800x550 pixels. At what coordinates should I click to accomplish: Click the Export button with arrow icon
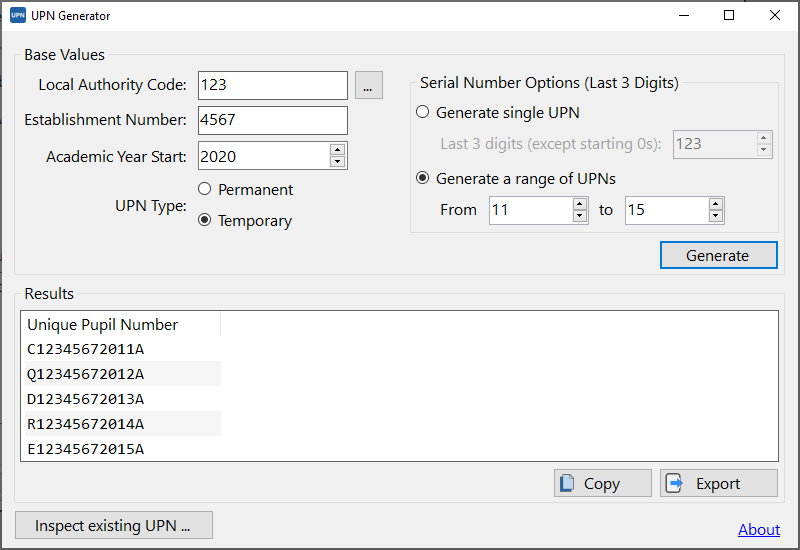tap(718, 483)
